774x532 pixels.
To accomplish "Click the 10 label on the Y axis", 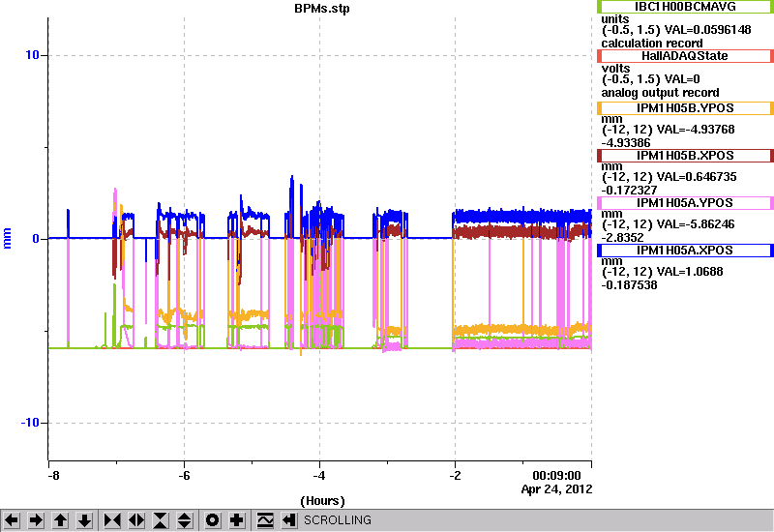I will tap(32, 55).
